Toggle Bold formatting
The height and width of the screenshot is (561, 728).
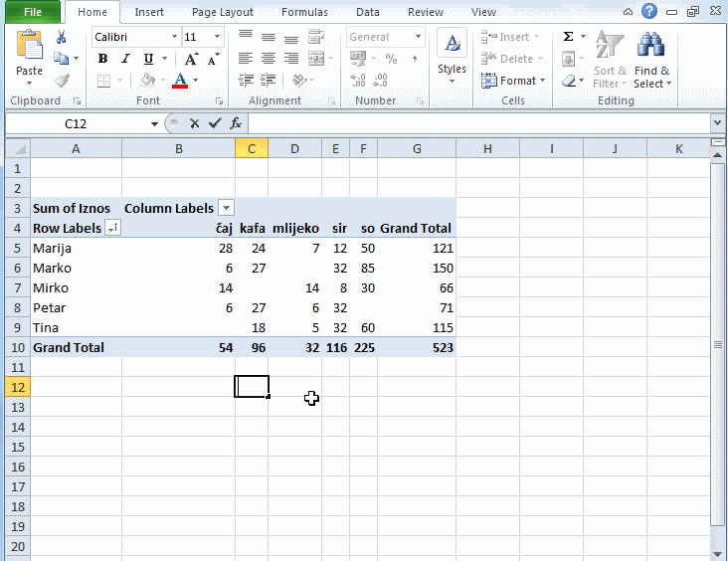[x=102, y=59]
